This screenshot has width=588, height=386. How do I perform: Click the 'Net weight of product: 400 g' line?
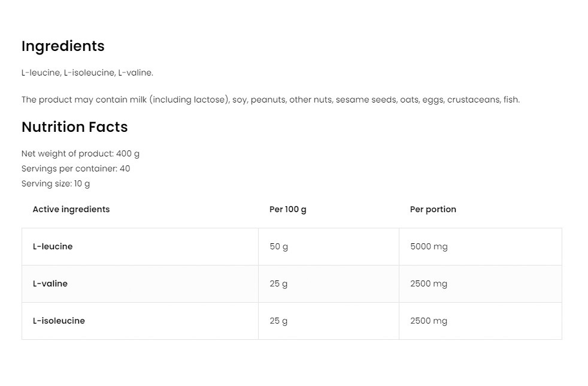tap(80, 153)
